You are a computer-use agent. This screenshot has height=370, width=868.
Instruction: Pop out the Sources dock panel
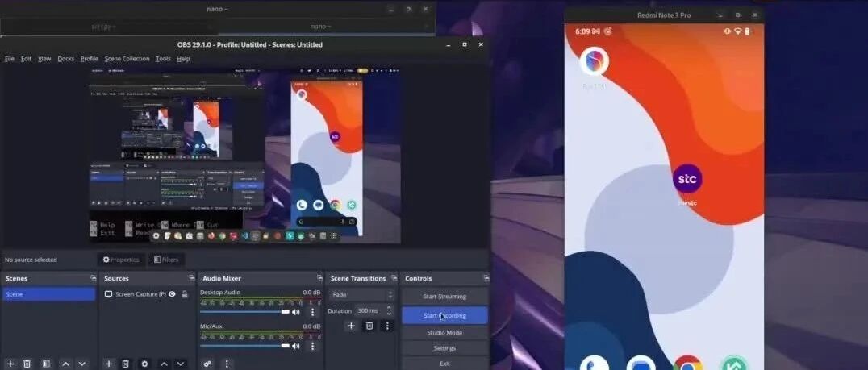(x=191, y=278)
